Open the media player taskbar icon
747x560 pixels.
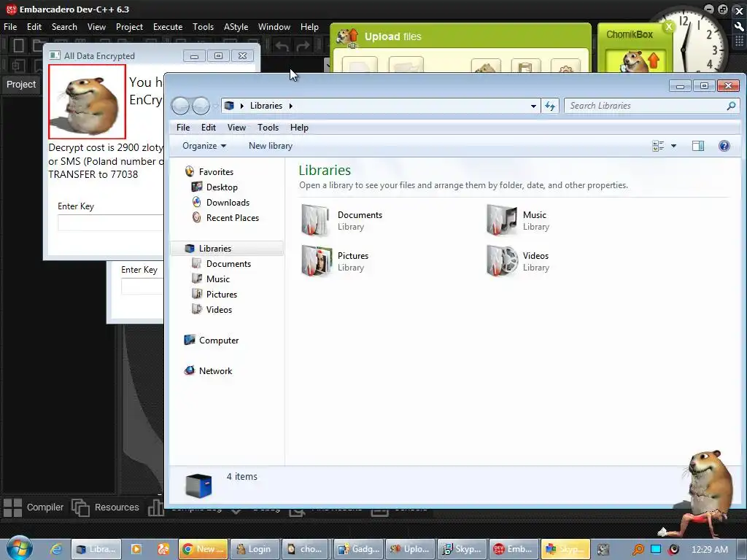pyautogui.click(x=136, y=550)
